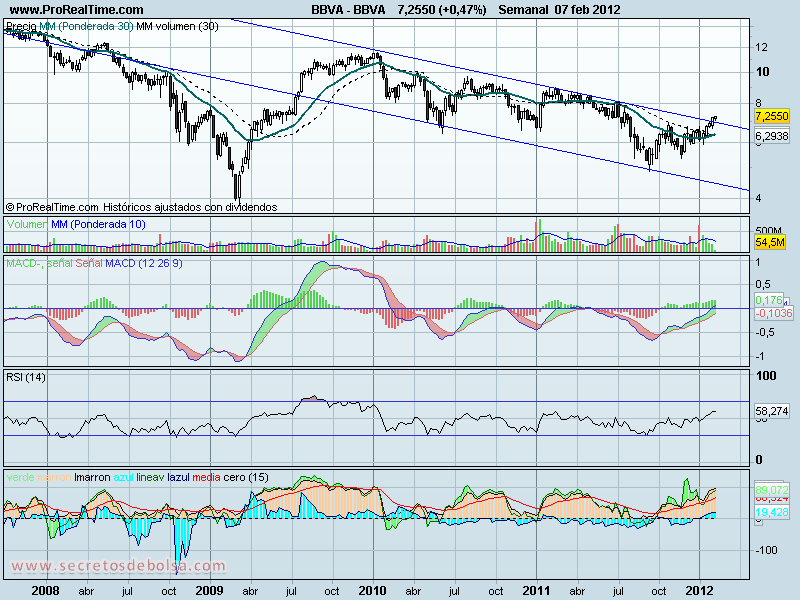Select the 0,5 MACD axis label
The image size is (800, 600).
pos(763,284)
